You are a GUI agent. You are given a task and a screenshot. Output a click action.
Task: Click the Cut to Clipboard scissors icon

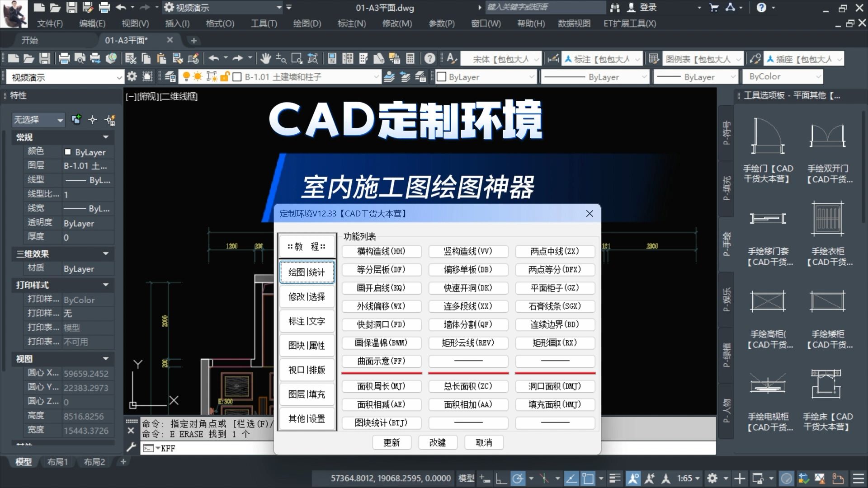click(x=131, y=58)
